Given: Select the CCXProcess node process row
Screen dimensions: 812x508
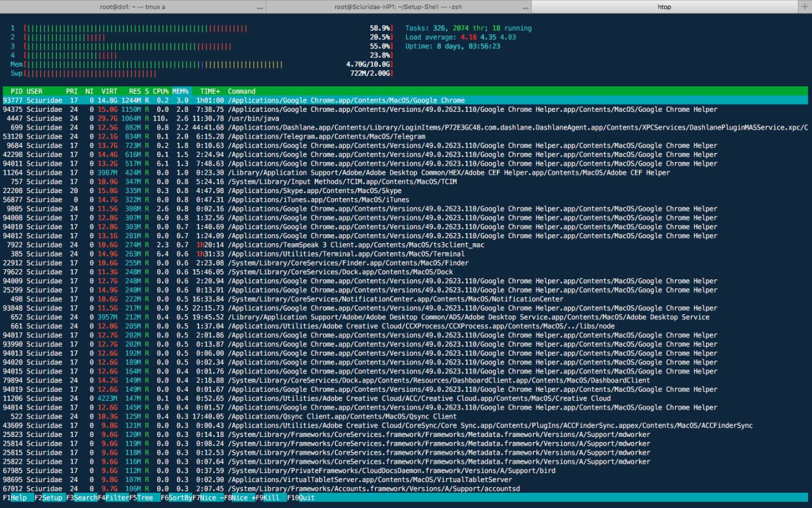Looking at the screenshot, I should coord(406,326).
